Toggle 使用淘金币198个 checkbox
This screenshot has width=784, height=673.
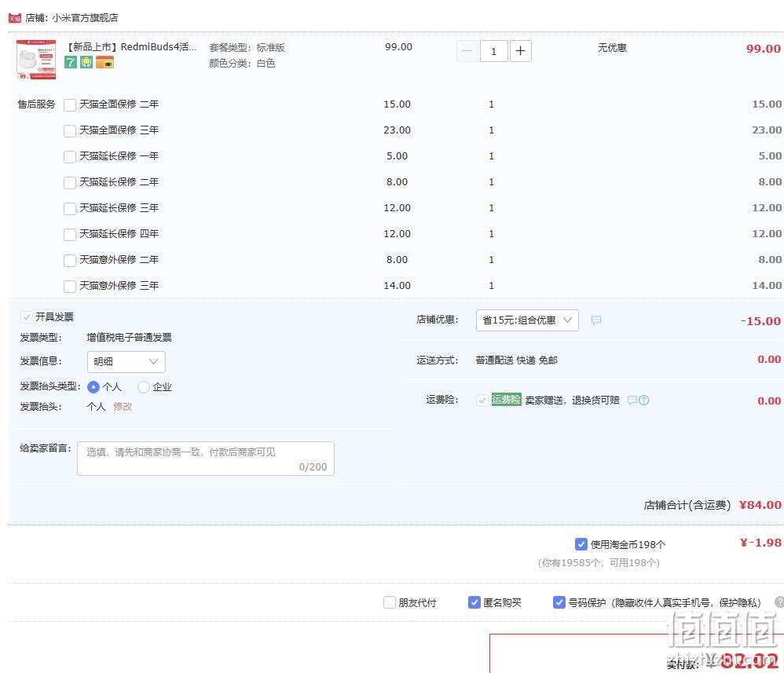(581, 544)
